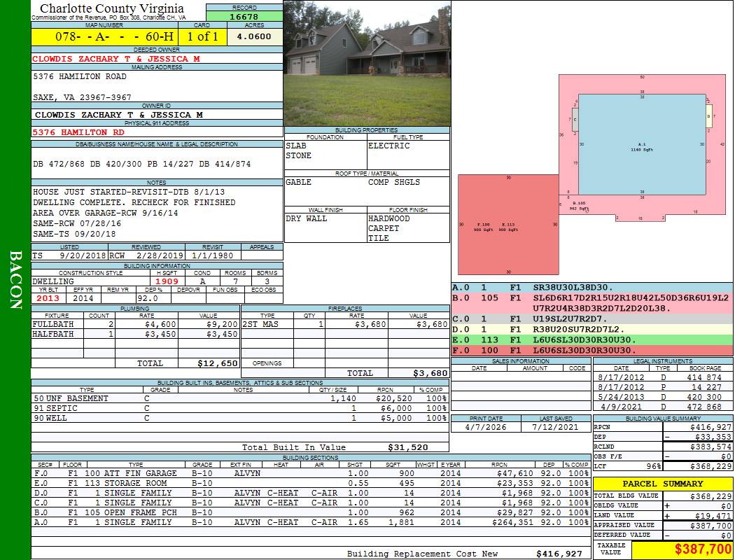This screenshot has width=735, height=560.
Task: Click the OPEN FRAME PCH section row
Action: (x=311, y=512)
